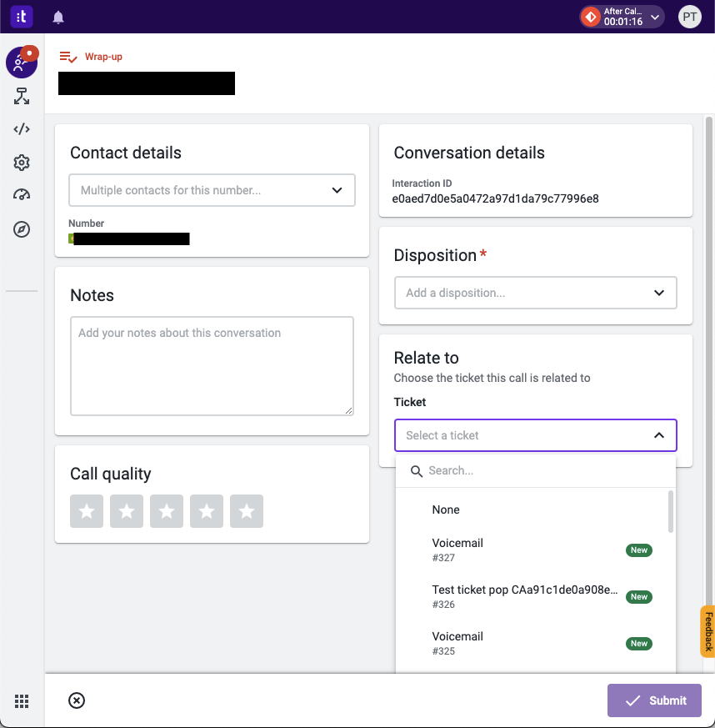The height and width of the screenshot is (728, 715).
Task: Click the New badge on ticket #327
Action: pos(639,550)
